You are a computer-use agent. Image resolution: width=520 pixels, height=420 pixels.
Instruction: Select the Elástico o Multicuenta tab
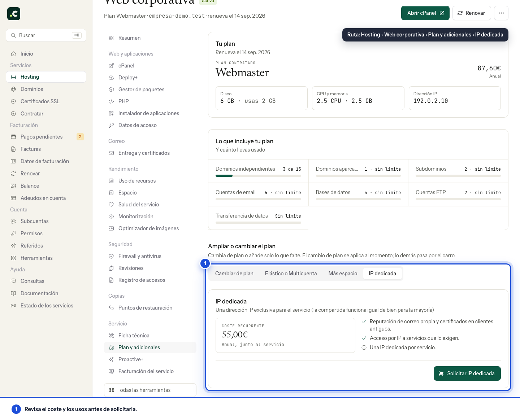[x=291, y=274]
